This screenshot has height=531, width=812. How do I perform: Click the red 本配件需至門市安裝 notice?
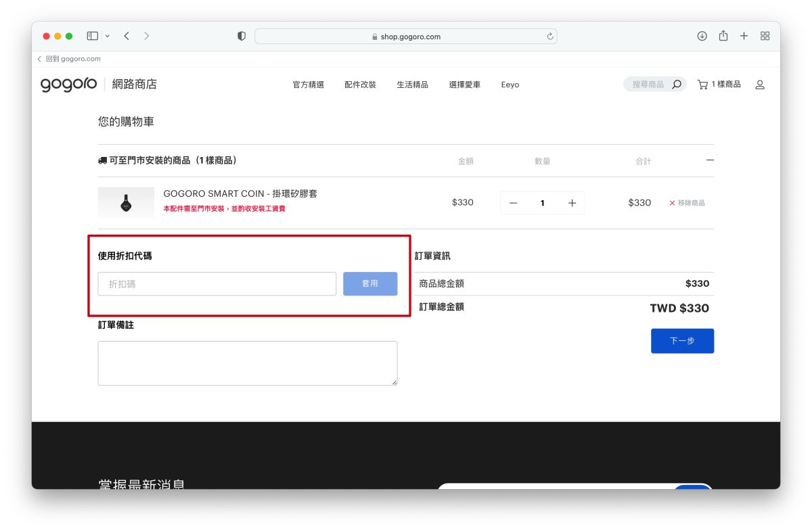[x=225, y=209]
